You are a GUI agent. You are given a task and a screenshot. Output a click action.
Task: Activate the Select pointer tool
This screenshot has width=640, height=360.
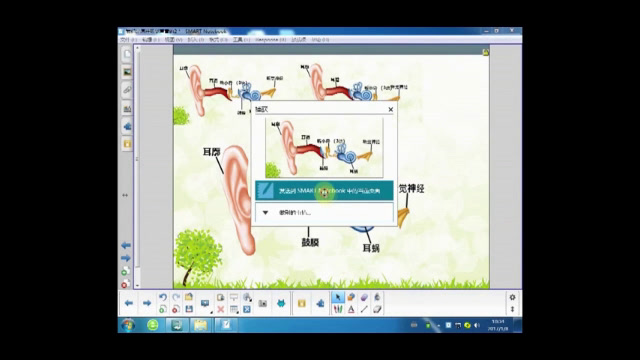click(338, 297)
